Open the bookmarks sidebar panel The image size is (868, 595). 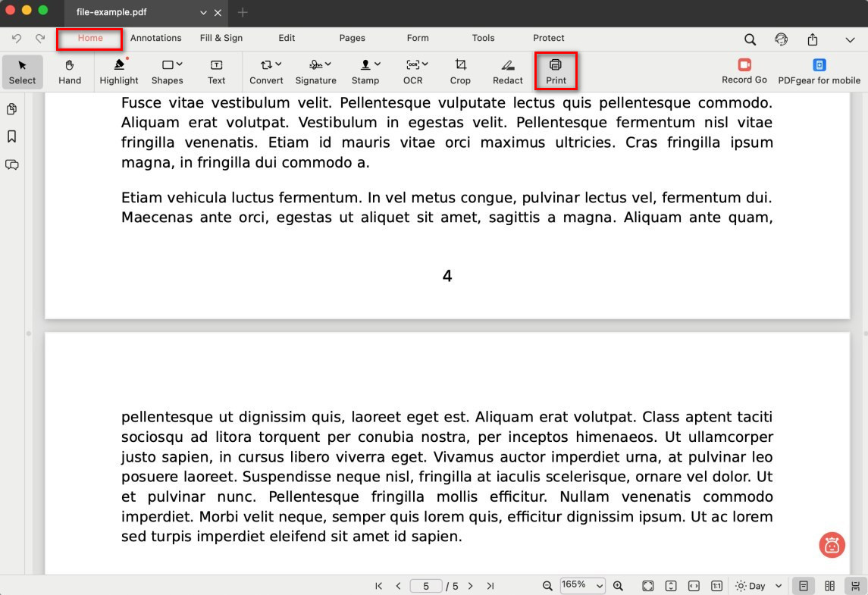(x=12, y=136)
